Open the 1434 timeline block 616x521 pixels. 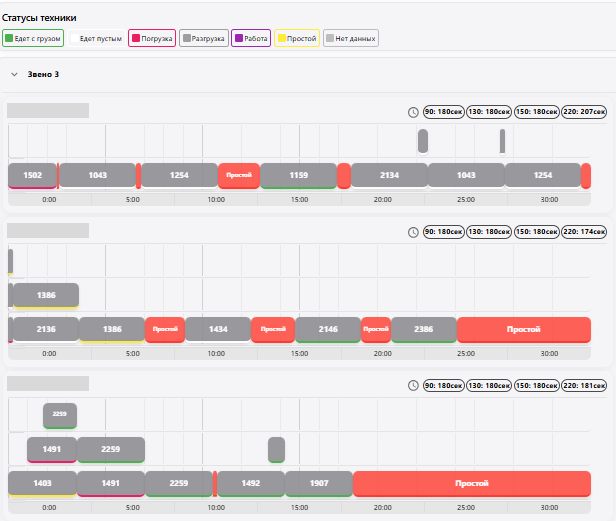[218, 329]
